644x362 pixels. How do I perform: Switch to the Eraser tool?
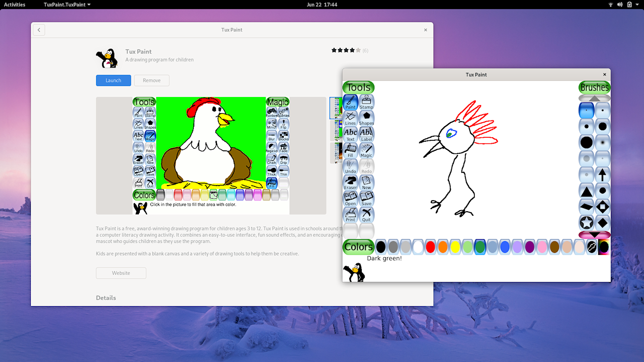point(351,183)
